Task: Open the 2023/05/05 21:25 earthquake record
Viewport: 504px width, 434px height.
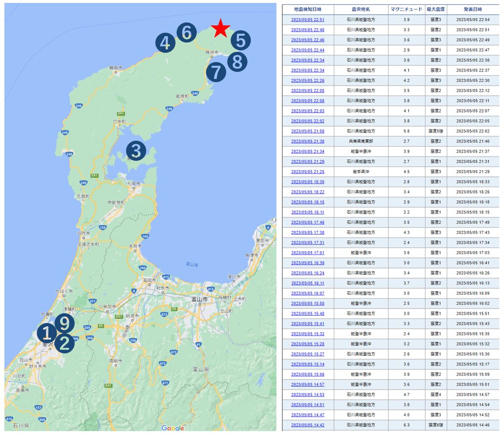Action: pyautogui.click(x=308, y=172)
